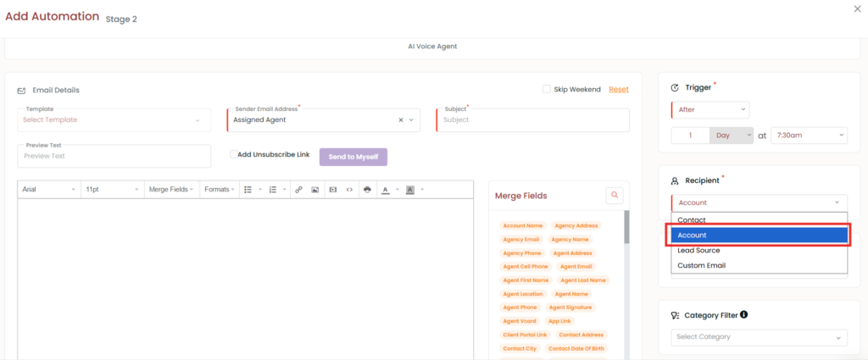The width and height of the screenshot is (868, 360).
Task: Click the numbered list icon
Action: pos(272,189)
